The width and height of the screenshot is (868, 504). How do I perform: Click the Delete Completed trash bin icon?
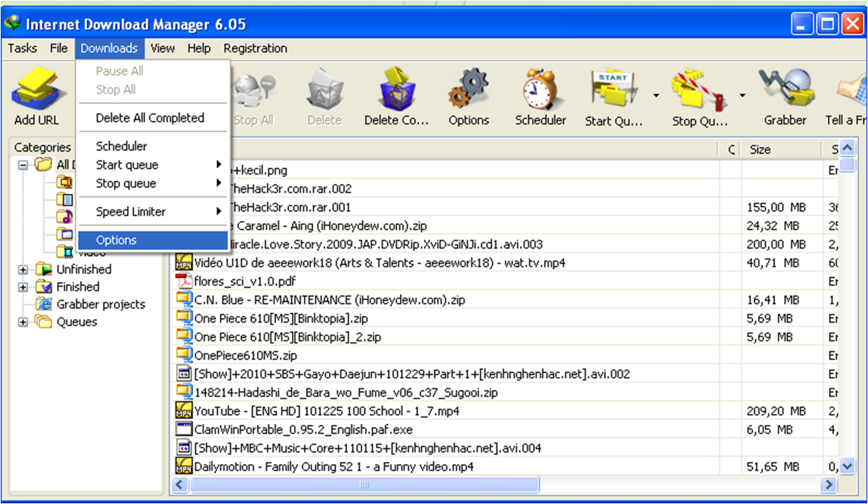point(397,89)
